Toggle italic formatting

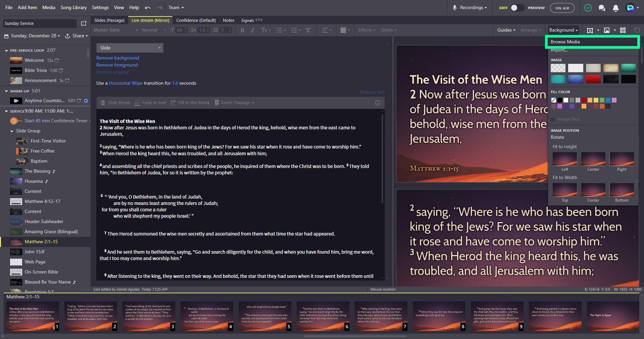253,30
